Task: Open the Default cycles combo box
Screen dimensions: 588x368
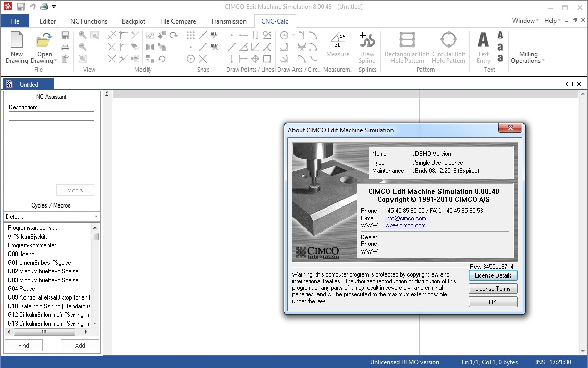Action: tap(52, 217)
